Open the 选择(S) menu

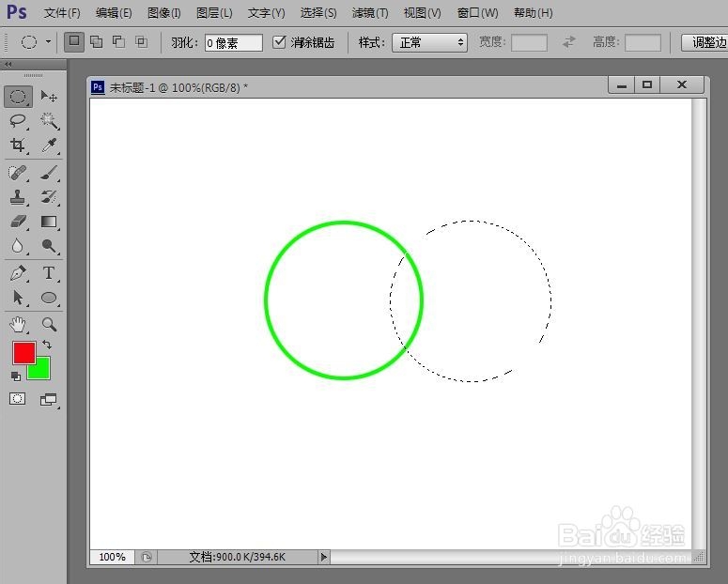click(x=318, y=13)
